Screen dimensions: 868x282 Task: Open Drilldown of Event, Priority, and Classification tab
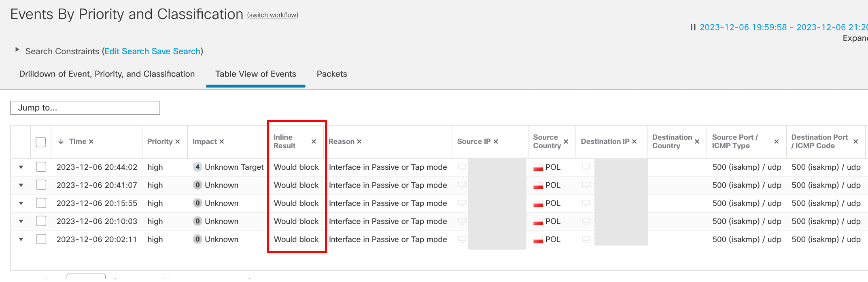[107, 74]
